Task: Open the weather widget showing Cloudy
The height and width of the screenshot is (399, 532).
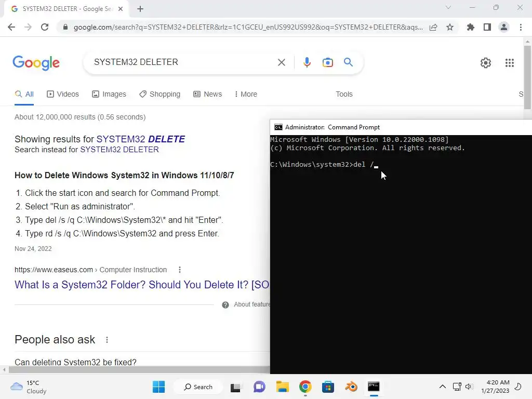Action: 29,387
